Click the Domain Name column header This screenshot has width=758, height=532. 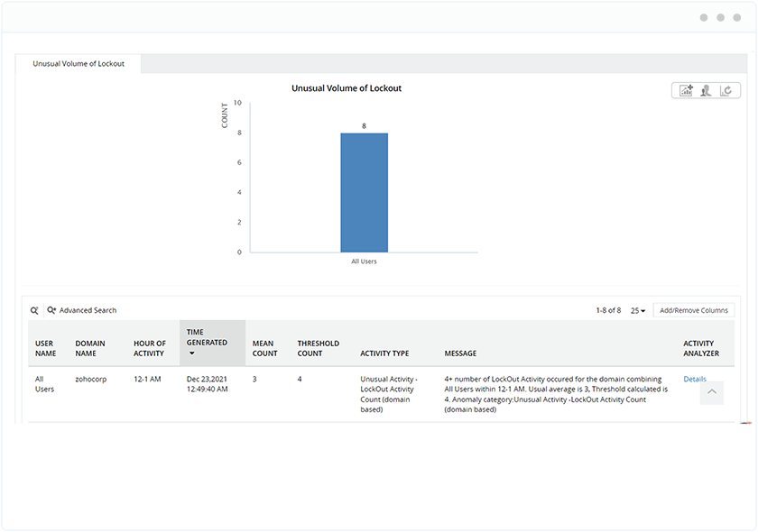tap(90, 348)
